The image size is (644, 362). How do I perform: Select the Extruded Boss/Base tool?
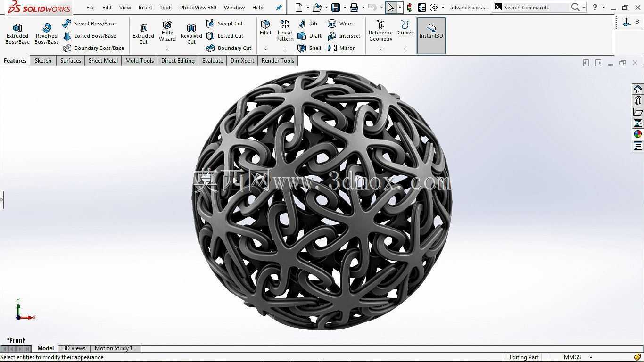coord(17,33)
